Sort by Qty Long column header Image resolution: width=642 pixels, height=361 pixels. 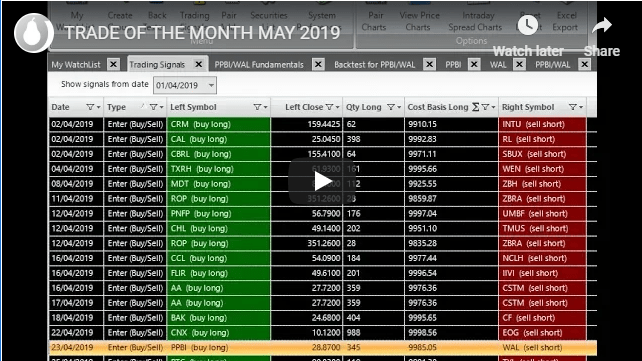364,107
